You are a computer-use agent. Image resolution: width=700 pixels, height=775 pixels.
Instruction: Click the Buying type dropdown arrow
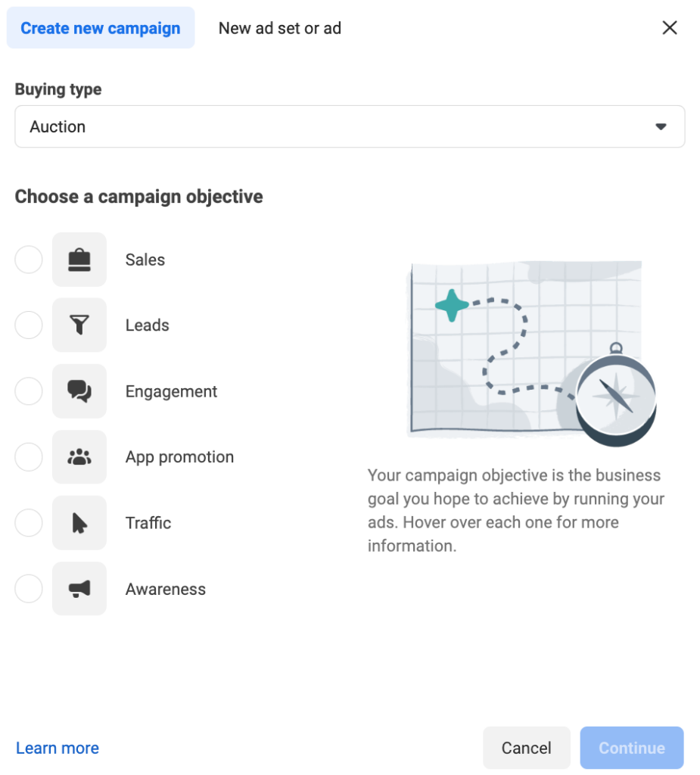coord(661,127)
